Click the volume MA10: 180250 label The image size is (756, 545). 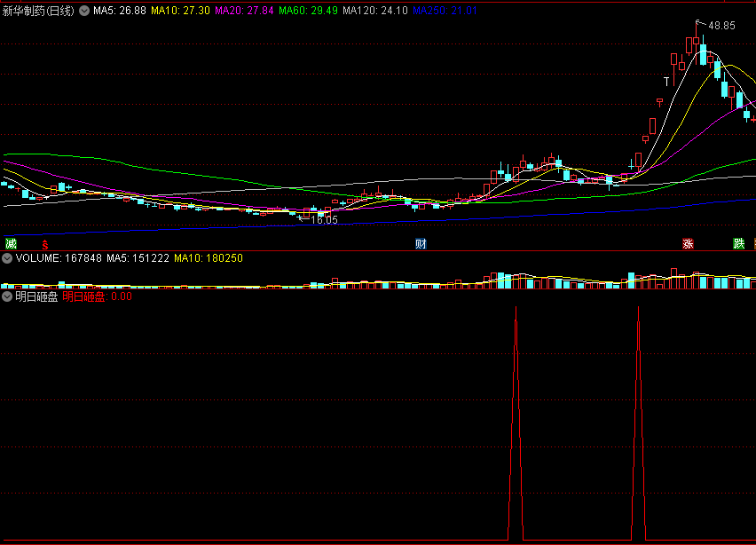[x=209, y=258]
